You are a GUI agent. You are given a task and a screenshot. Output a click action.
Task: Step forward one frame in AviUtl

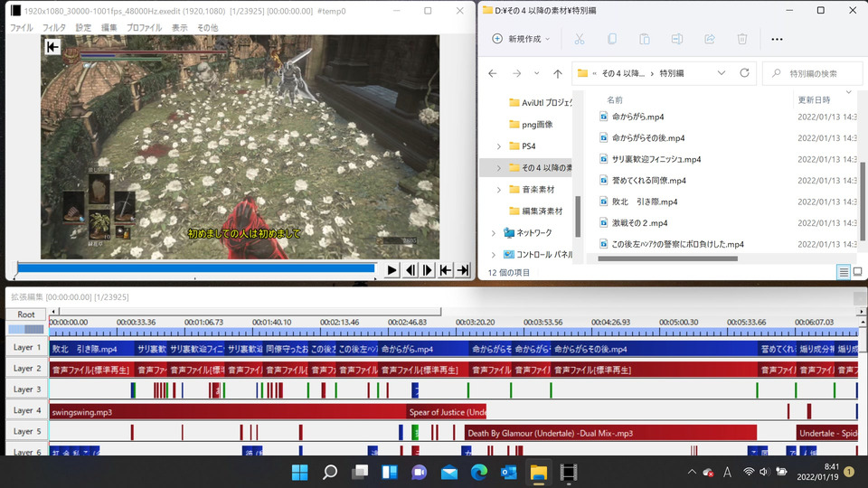(x=428, y=270)
